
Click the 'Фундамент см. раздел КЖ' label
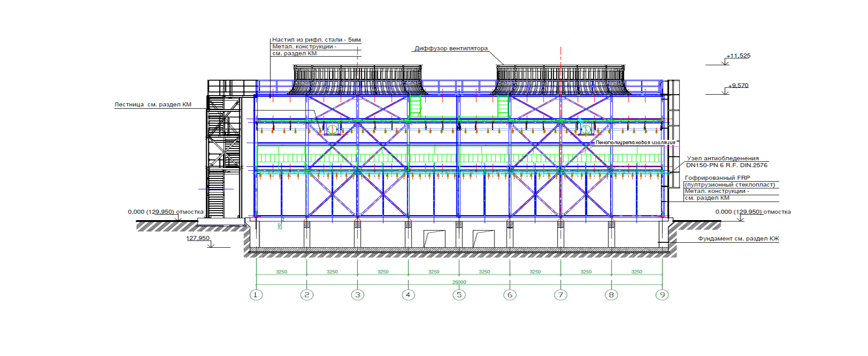pyautogui.click(x=738, y=239)
